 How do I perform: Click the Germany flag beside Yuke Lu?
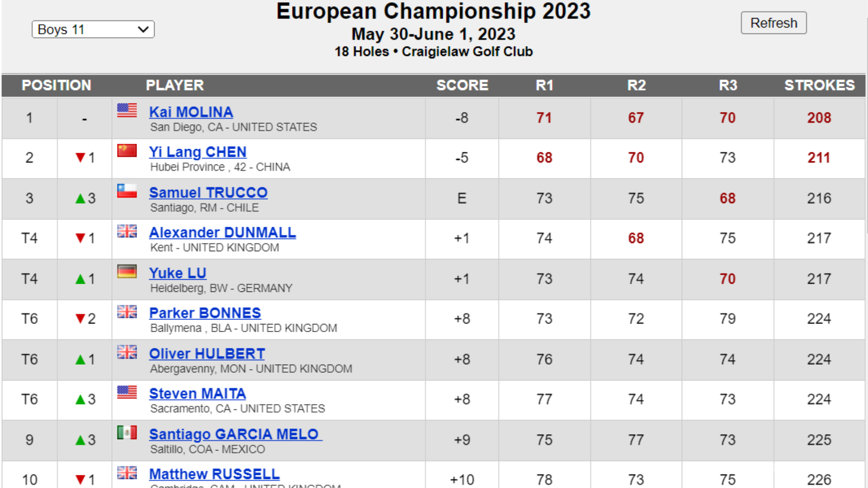tap(127, 271)
